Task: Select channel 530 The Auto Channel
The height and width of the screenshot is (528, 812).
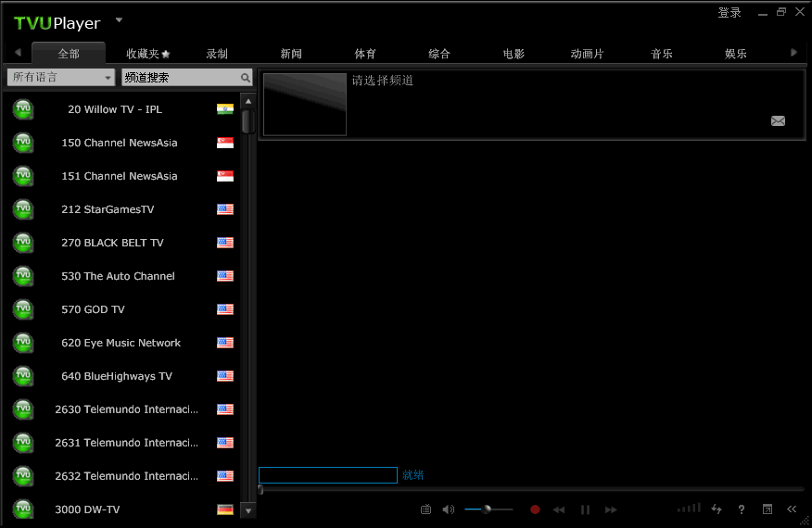Action: point(123,276)
